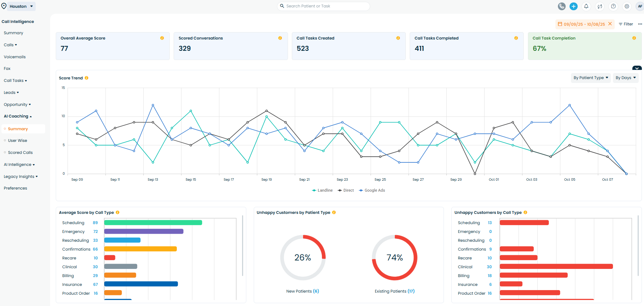The height and width of the screenshot is (306, 644).
Task: Click the sync status icon
Action: (600, 6)
